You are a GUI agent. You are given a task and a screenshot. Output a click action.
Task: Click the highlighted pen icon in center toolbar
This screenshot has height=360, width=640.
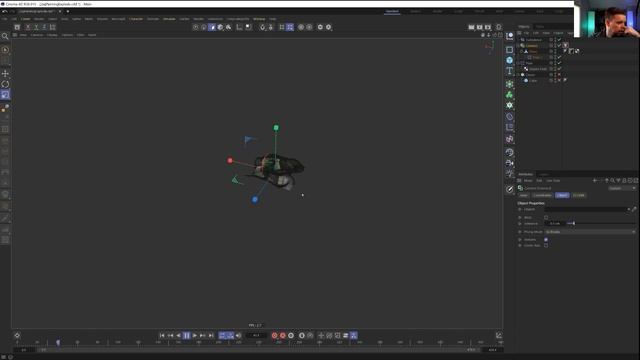[212, 27]
